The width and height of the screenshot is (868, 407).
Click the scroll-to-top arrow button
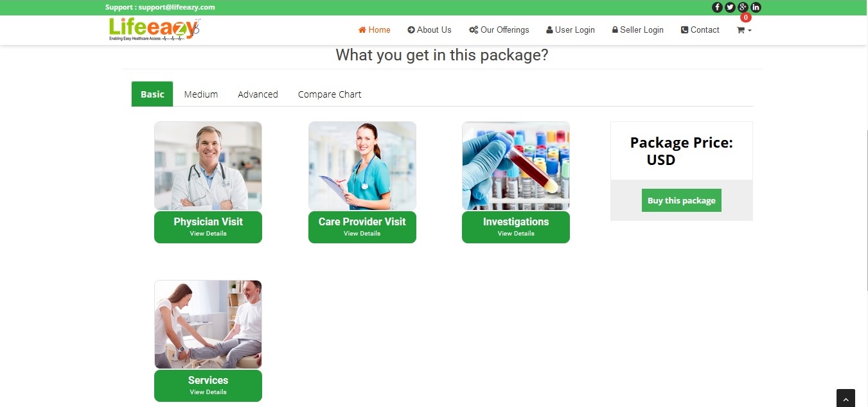[x=846, y=398]
